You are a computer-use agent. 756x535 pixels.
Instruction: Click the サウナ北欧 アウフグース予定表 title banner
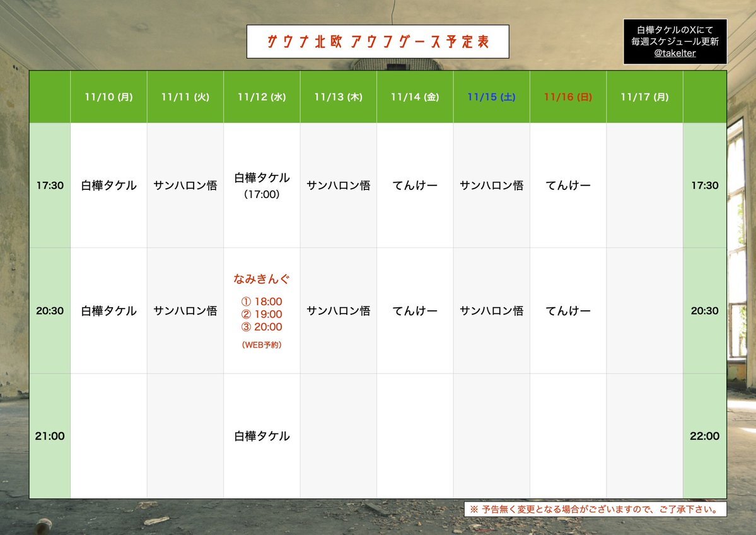pyautogui.click(x=378, y=42)
